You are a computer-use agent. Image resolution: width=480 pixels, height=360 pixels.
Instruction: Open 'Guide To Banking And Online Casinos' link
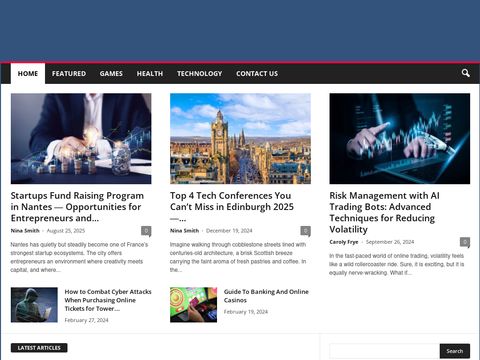266,296
